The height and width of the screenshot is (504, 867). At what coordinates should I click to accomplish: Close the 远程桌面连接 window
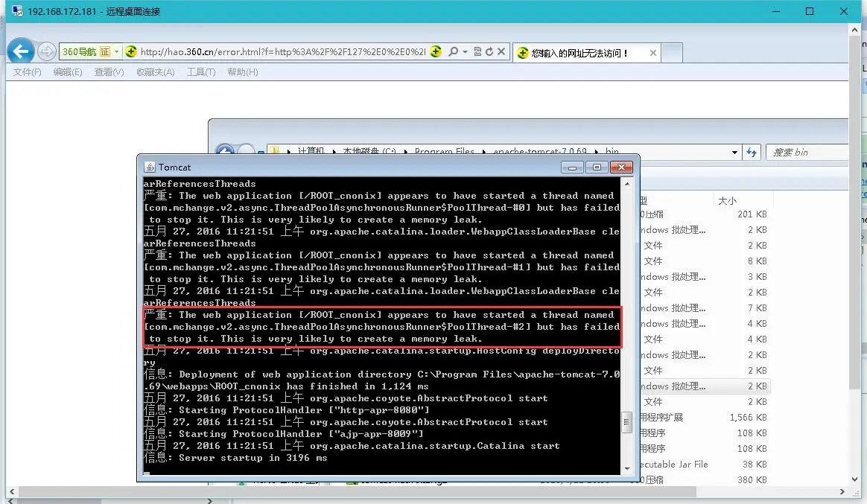(x=844, y=11)
